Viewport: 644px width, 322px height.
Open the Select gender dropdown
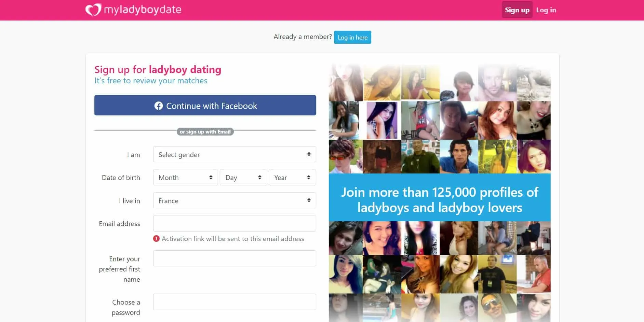(234, 154)
